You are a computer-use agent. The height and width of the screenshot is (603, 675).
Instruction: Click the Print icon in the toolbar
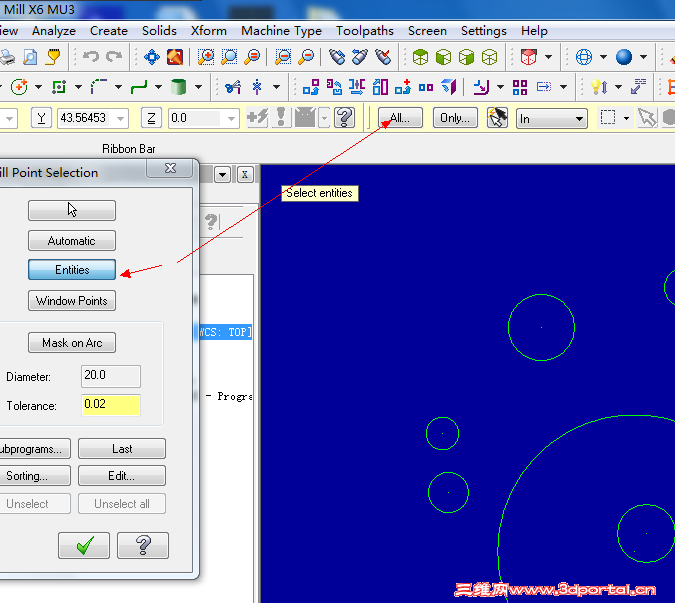click(7, 57)
